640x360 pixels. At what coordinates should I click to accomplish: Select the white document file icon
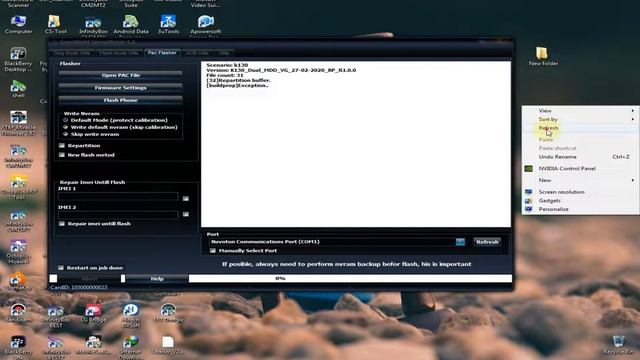[x=167, y=345]
